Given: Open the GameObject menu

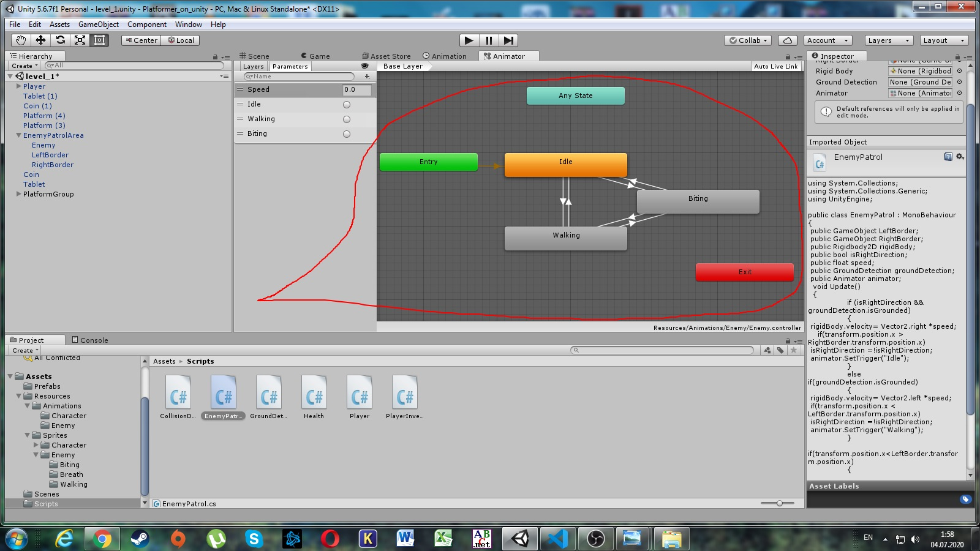Looking at the screenshot, I should point(99,24).
